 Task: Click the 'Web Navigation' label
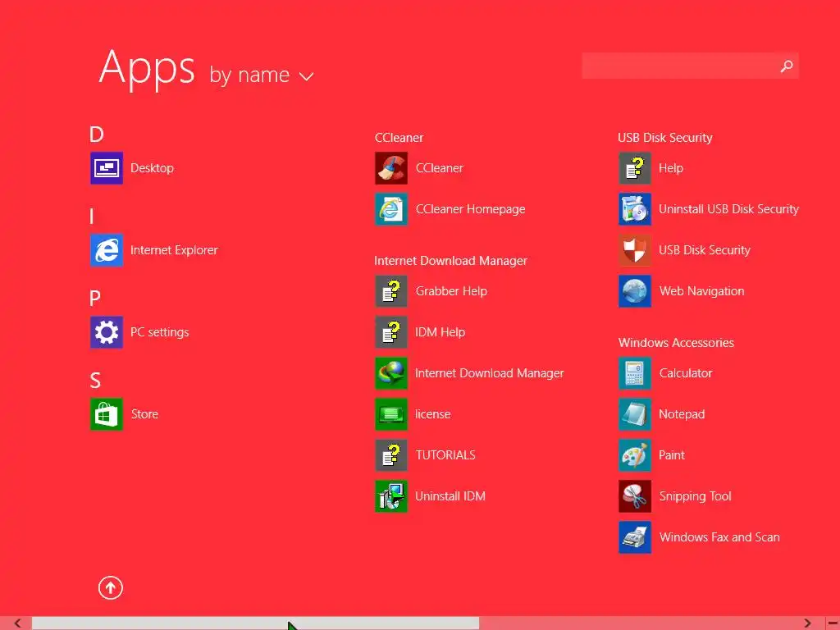coord(702,291)
